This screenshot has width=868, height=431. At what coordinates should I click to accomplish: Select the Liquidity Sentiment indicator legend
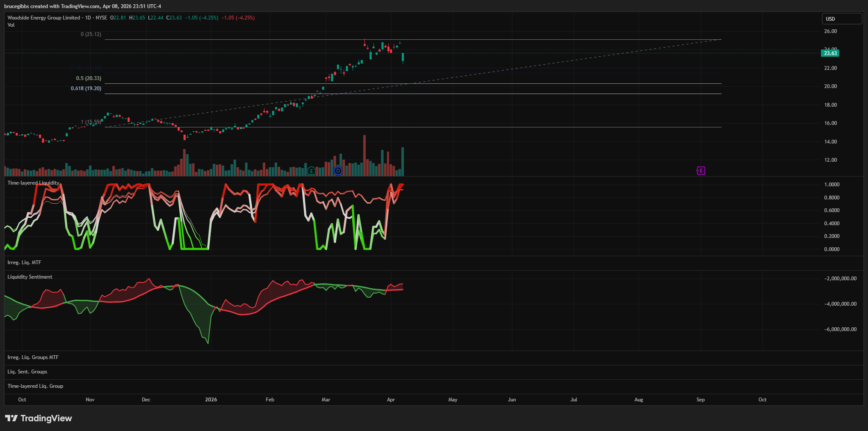coord(30,277)
